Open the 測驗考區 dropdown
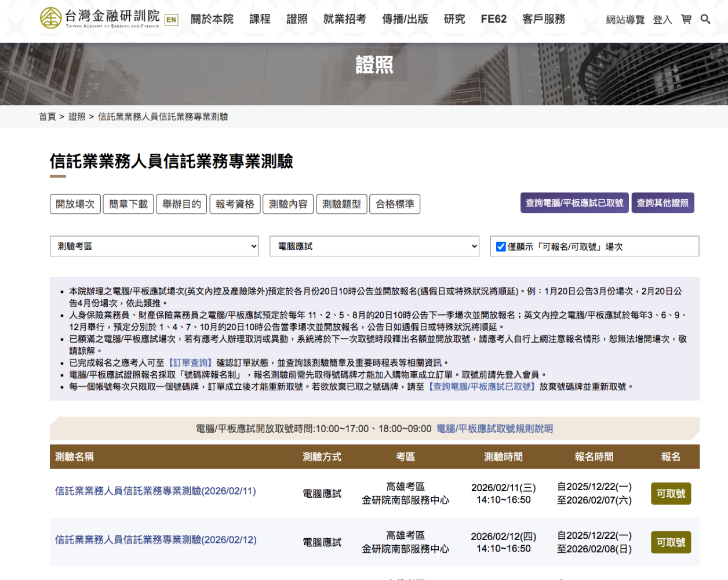The image size is (728, 580). click(154, 246)
